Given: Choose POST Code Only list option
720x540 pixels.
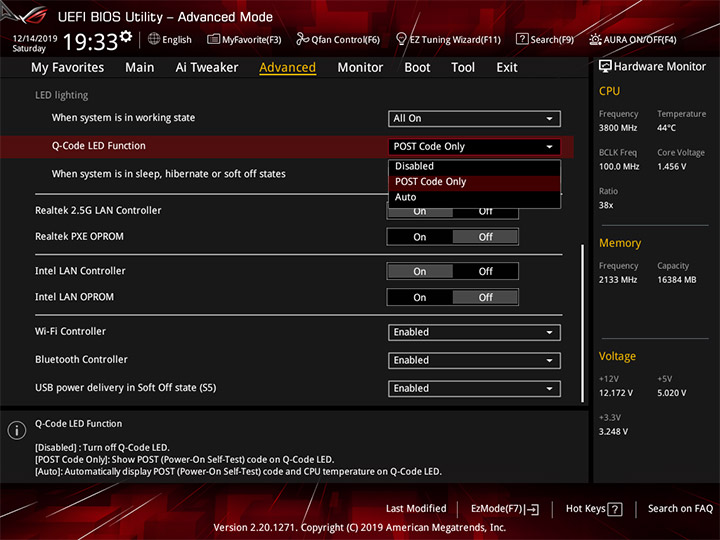Looking at the screenshot, I should tap(474, 182).
